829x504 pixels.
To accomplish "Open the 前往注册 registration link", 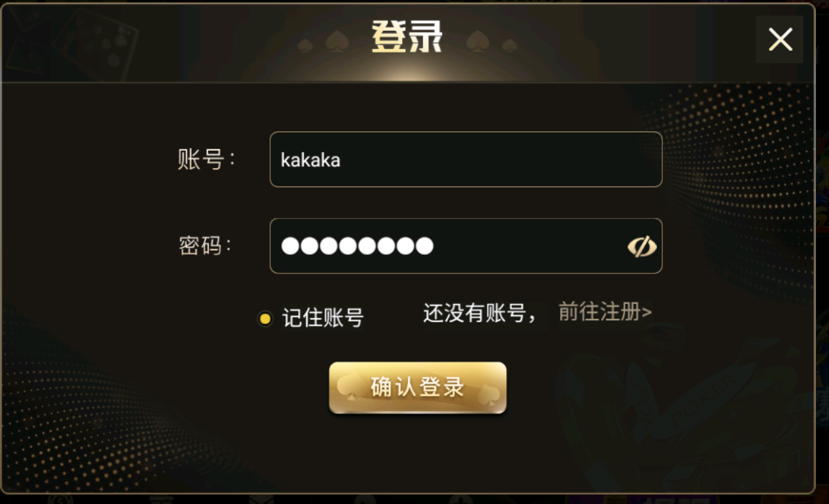I will 605,312.
